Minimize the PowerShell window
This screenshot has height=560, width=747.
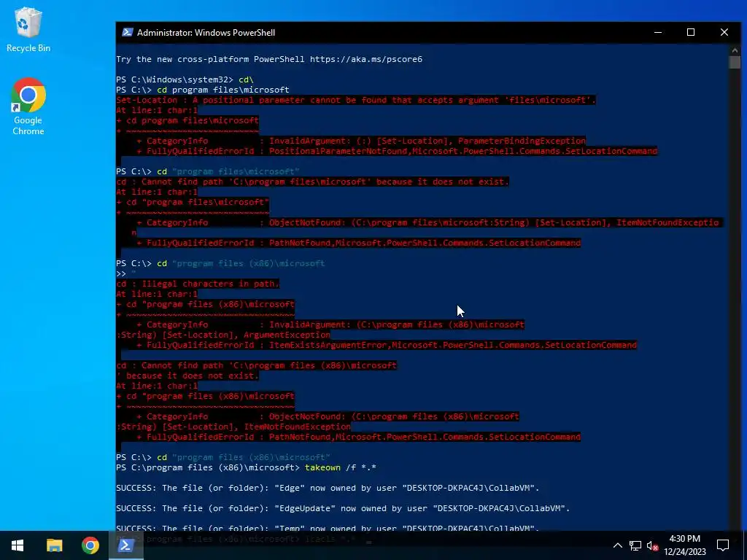point(658,32)
